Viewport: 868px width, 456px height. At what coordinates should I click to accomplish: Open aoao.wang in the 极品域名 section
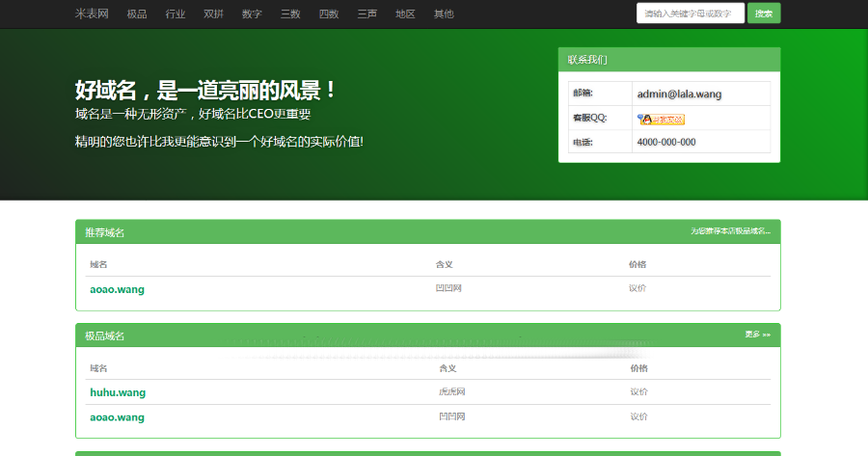117,417
